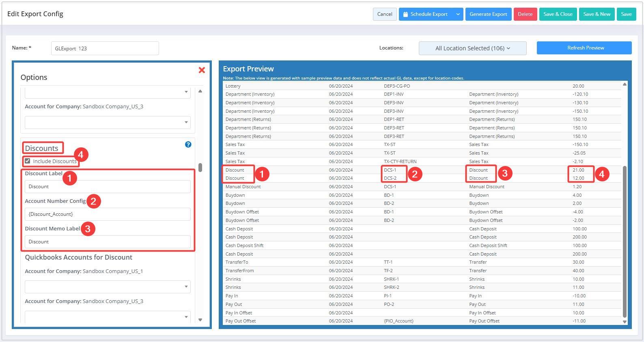Expand the Schedule Export dropdown arrow

tap(458, 14)
